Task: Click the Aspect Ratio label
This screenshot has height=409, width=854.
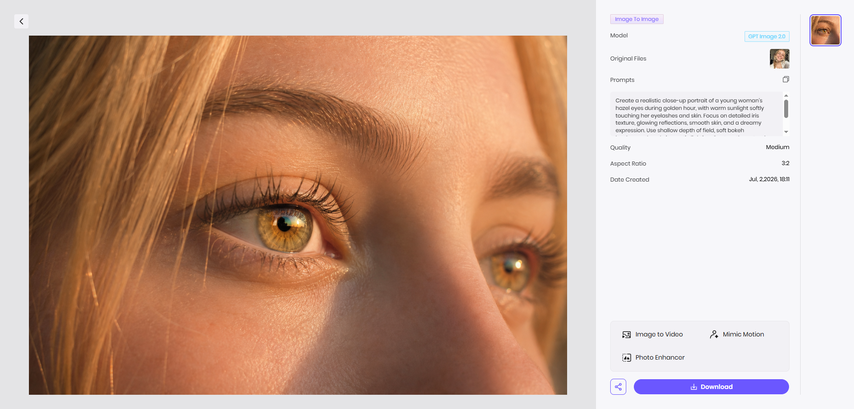Action: tap(628, 163)
